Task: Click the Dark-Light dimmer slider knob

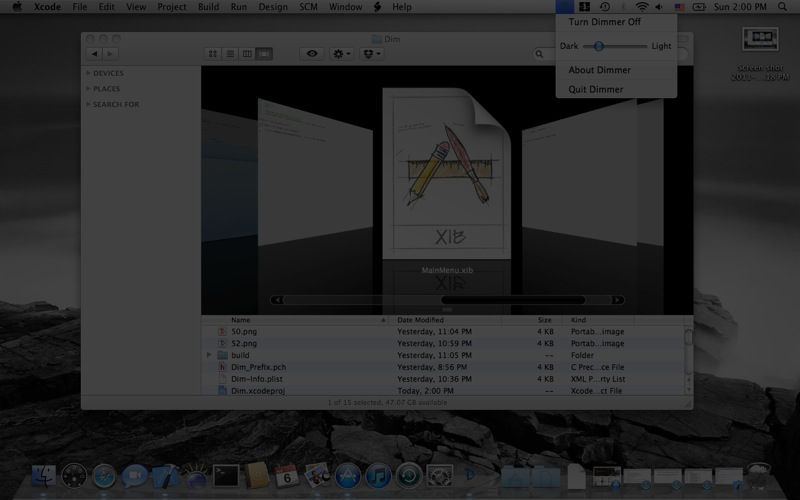Action: [599, 46]
